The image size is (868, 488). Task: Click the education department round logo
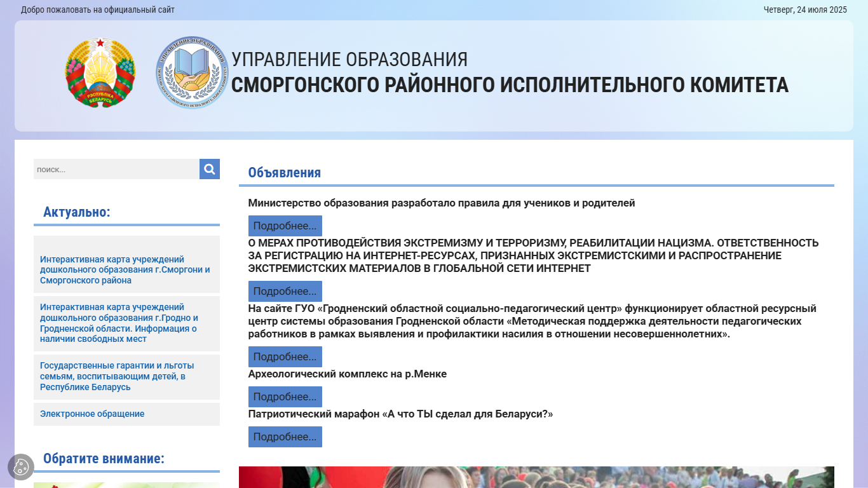pos(191,72)
